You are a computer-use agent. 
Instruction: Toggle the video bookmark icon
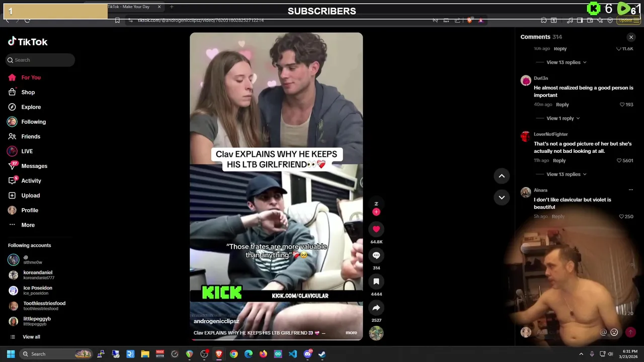pos(376,281)
